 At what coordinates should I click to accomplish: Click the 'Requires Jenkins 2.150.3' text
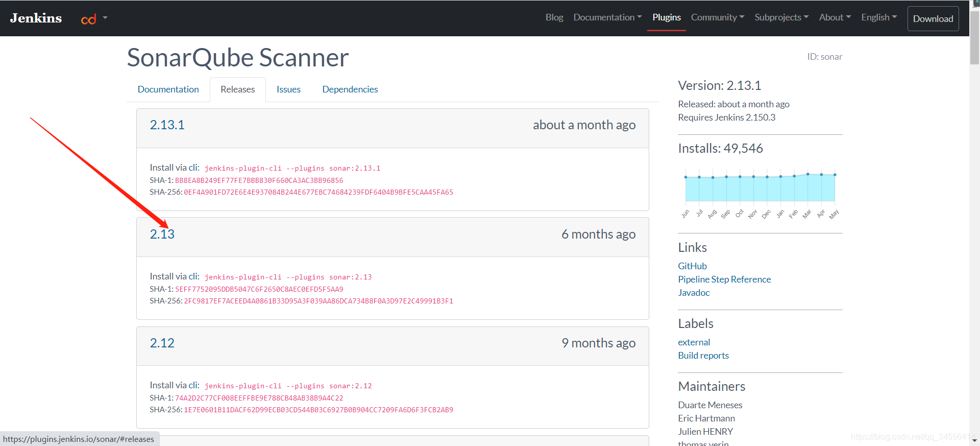[726, 118]
